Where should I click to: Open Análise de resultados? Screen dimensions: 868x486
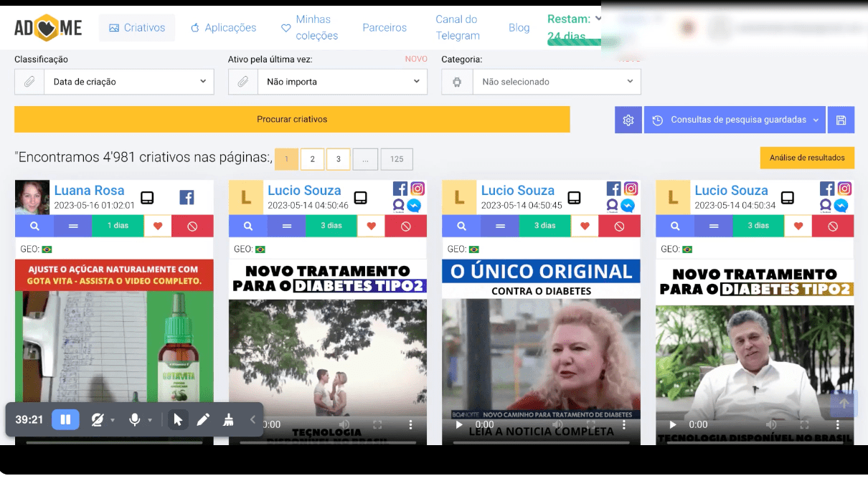tap(807, 158)
